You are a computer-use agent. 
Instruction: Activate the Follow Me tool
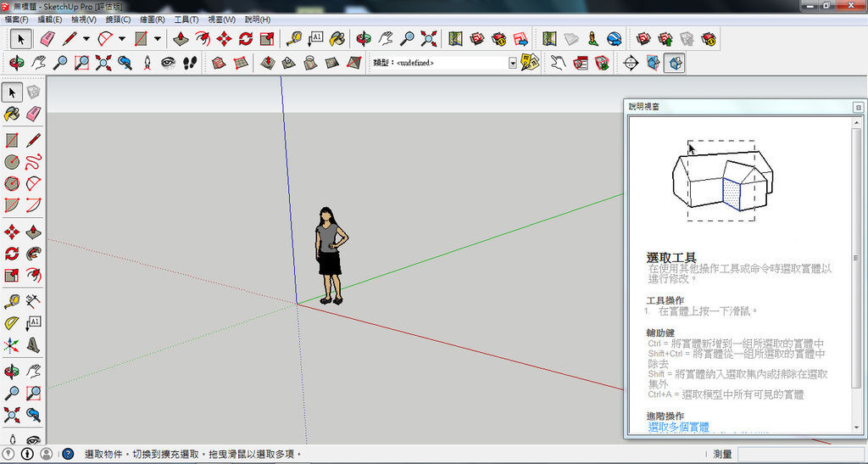33,254
